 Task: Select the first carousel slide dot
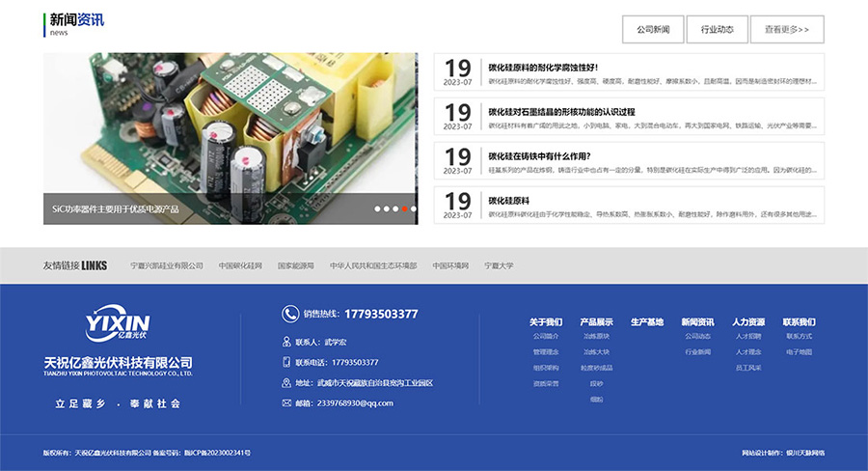point(377,208)
